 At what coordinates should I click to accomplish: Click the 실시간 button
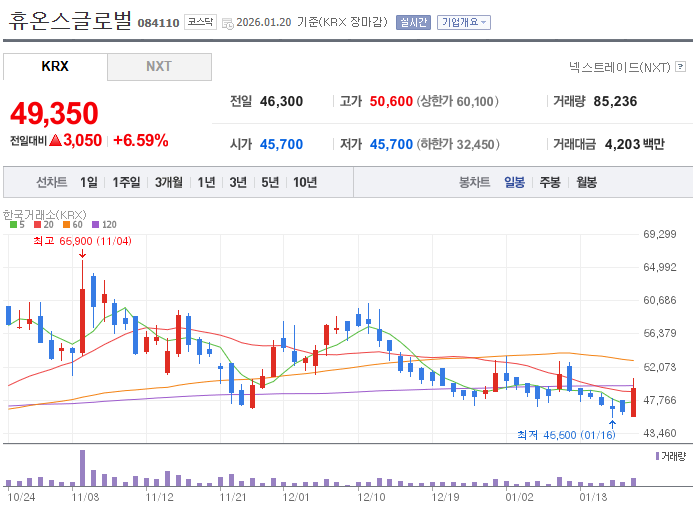tap(413, 22)
